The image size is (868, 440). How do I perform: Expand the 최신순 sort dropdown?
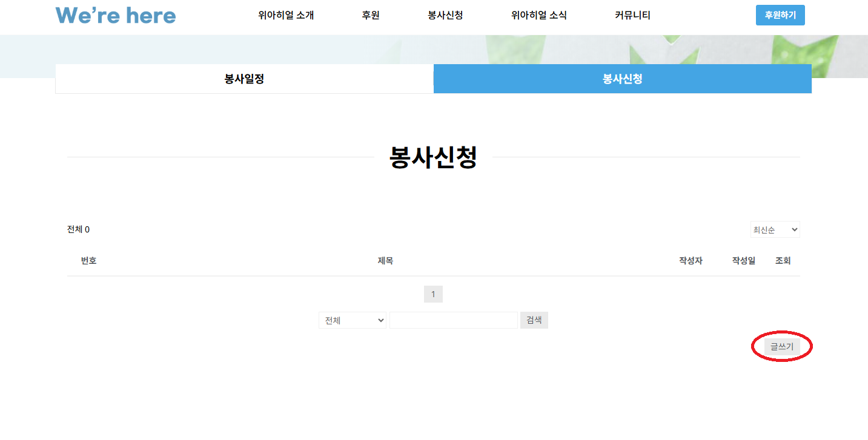775,230
